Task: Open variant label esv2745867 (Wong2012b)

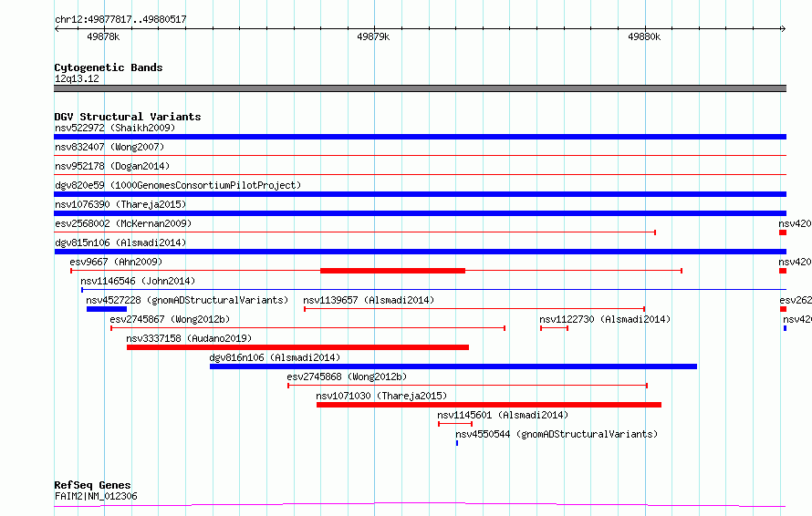Action: tap(170, 319)
